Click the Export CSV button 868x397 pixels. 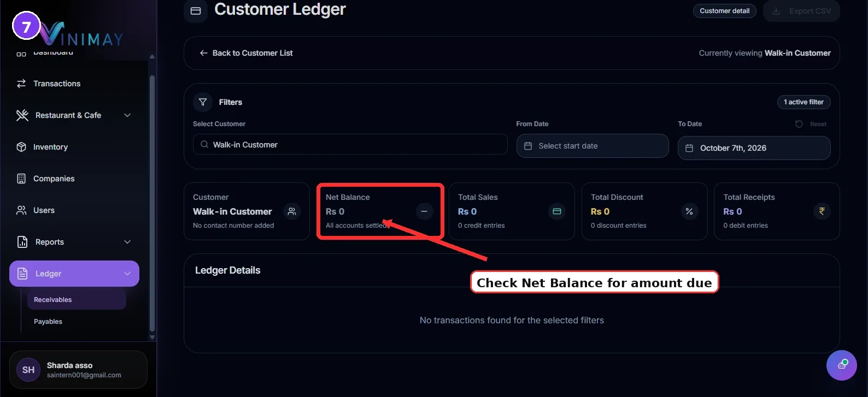pyautogui.click(x=801, y=11)
